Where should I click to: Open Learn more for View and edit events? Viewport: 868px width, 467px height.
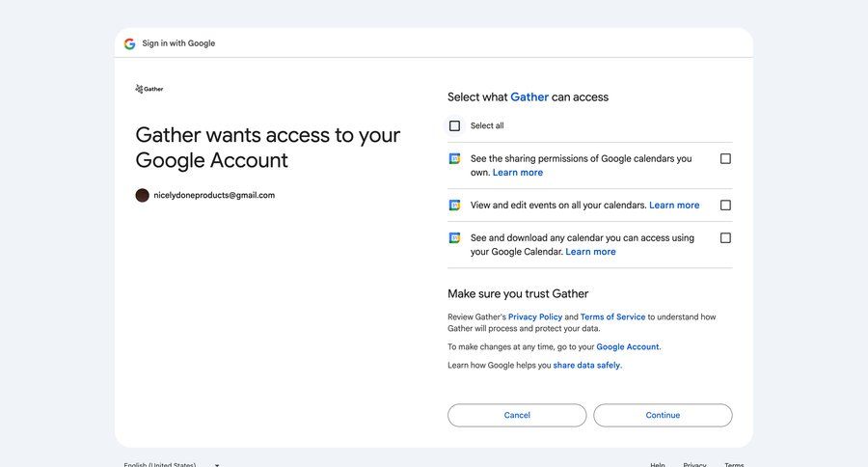674,205
